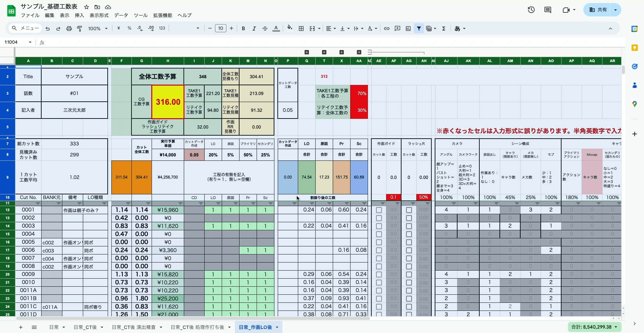Open fill color picker
644x333 pixels.
[x=290, y=29]
